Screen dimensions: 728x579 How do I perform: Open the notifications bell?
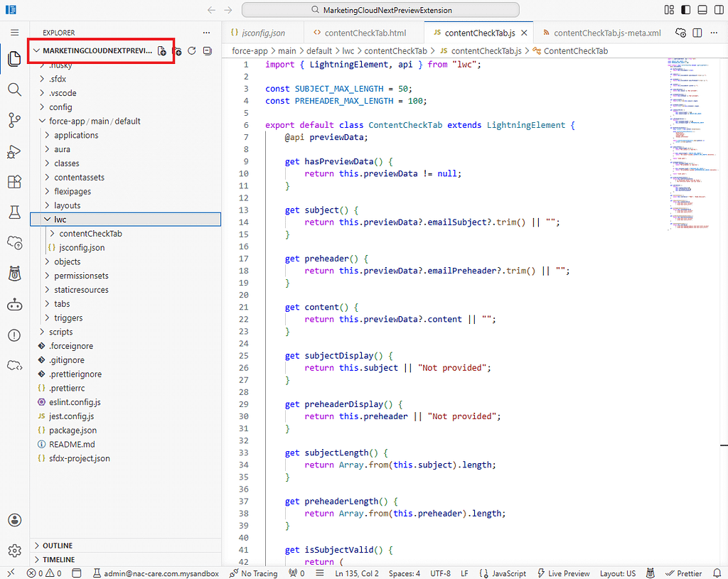point(717,573)
